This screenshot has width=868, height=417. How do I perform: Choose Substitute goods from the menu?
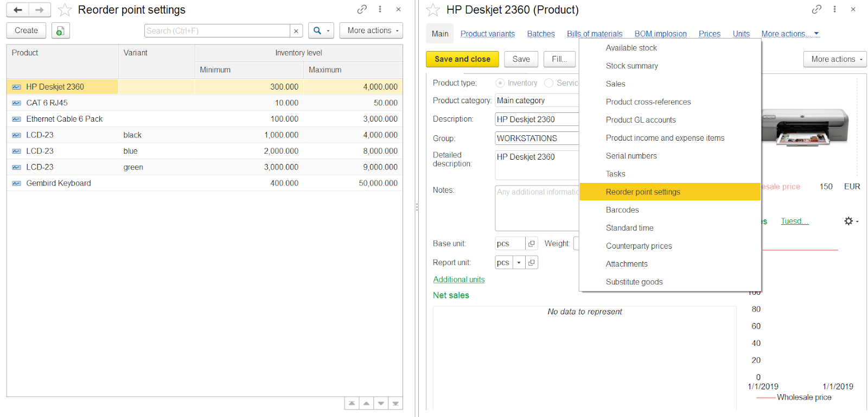(x=670, y=282)
